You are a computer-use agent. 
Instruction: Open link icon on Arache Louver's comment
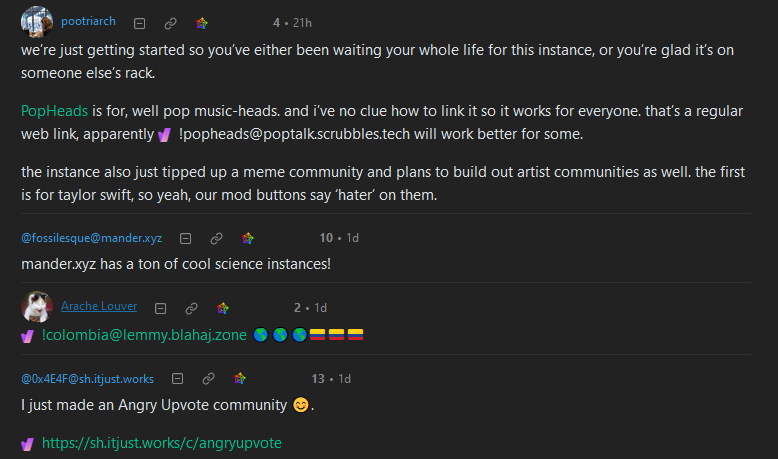pos(192,309)
